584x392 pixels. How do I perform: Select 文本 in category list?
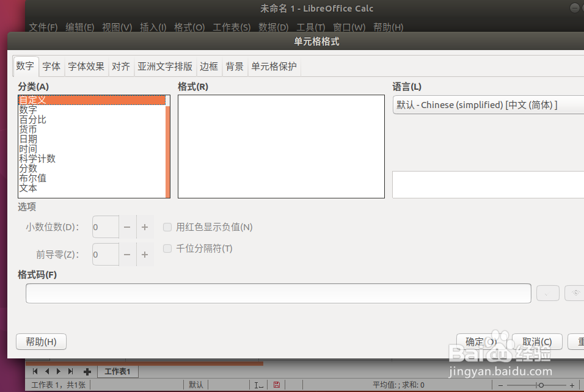click(92, 188)
